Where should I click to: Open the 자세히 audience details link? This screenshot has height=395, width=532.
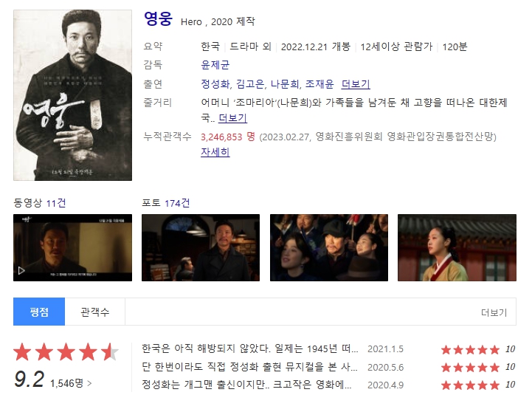coord(215,152)
